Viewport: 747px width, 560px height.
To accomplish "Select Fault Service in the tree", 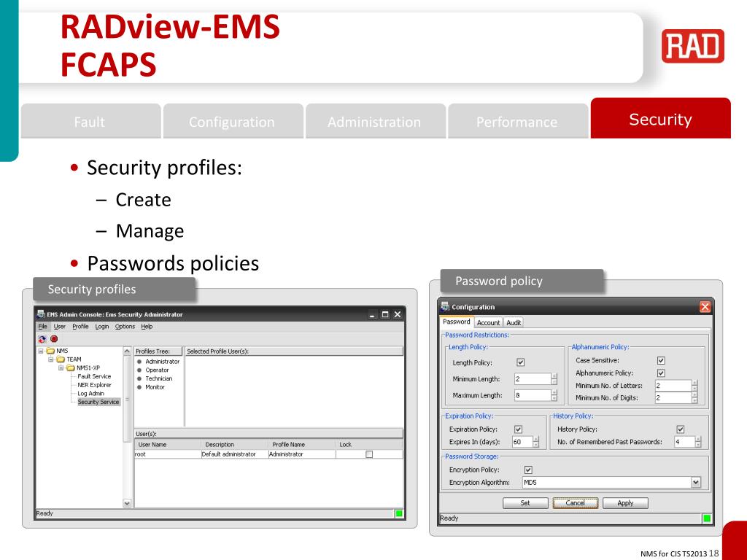I will 94,376.
